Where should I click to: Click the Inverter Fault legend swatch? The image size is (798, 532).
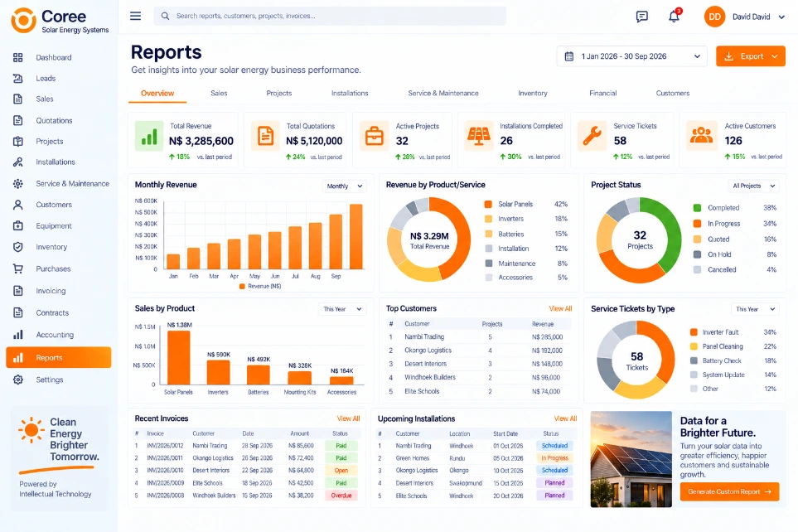pos(693,332)
